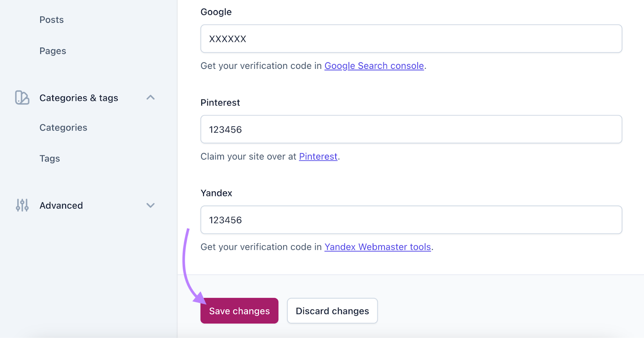Expand the Advanced section
Image resolution: width=644 pixels, height=338 pixels.
pyautogui.click(x=151, y=205)
